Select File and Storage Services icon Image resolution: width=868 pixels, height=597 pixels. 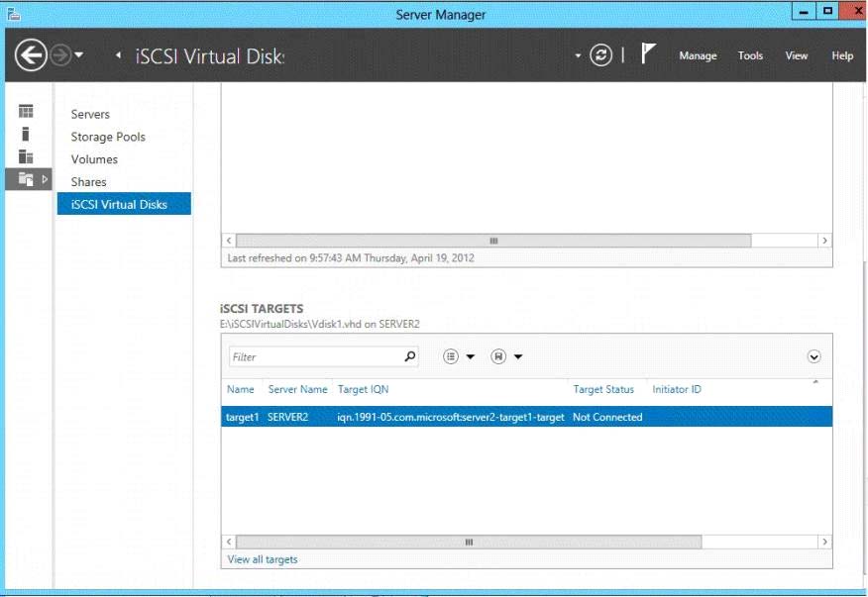(x=26, y=179)
